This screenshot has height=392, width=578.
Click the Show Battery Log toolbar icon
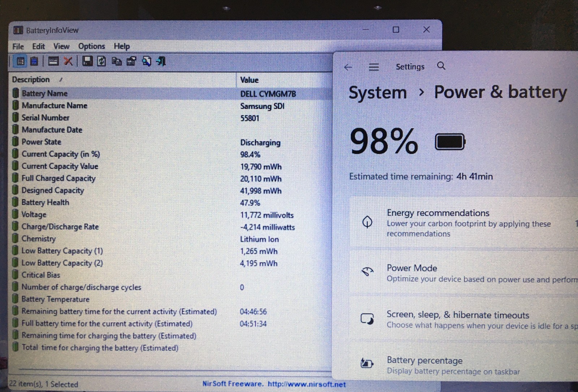click(34, 61)
